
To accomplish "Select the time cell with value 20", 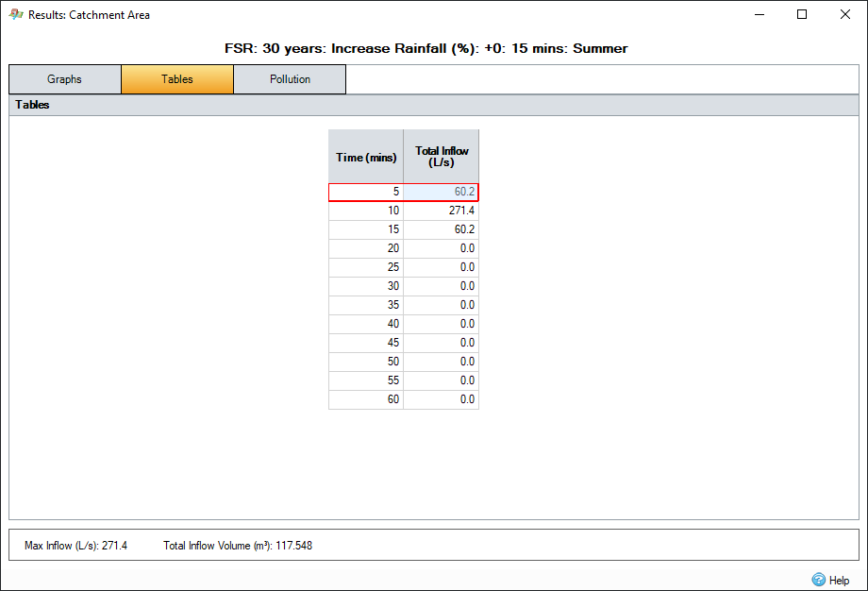I will 366,248.
